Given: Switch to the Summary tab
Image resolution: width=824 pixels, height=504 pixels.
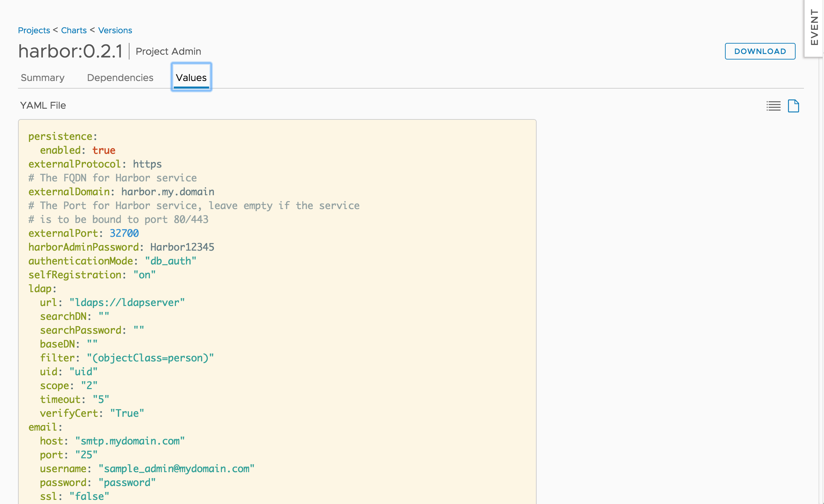Looking at the screenshot, I should pyautogui.click(x=42, y=77).
